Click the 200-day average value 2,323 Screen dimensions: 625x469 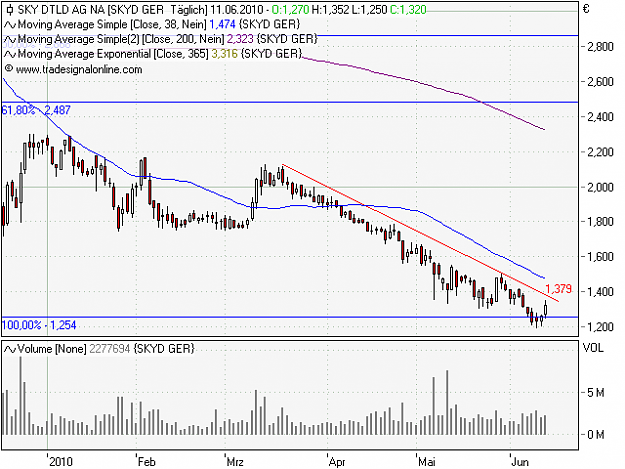(240, 39)
